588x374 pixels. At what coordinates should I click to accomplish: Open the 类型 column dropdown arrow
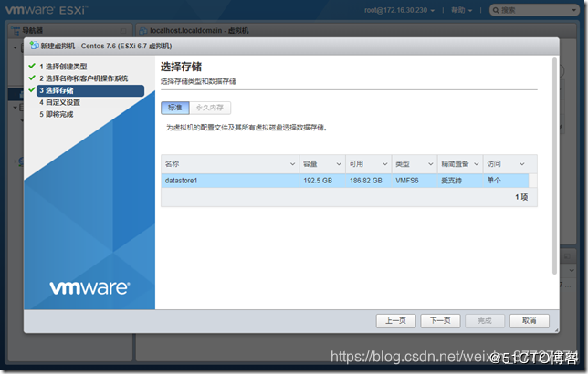(x=431, y=164)
